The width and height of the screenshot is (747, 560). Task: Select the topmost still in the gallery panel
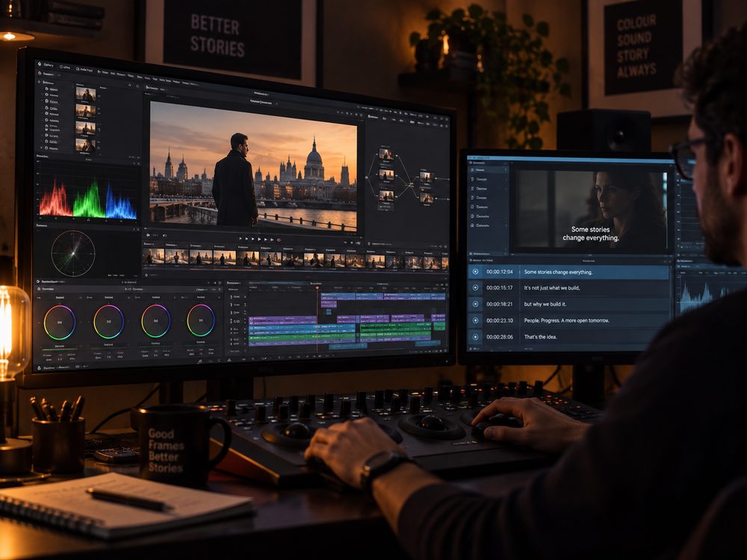pos(85,94)
